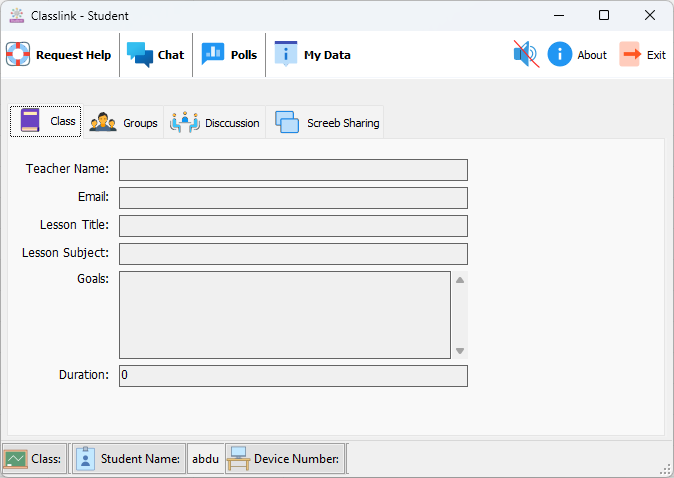674x478 pixels.
Task: Click the Email field
Action: point(294,198)
